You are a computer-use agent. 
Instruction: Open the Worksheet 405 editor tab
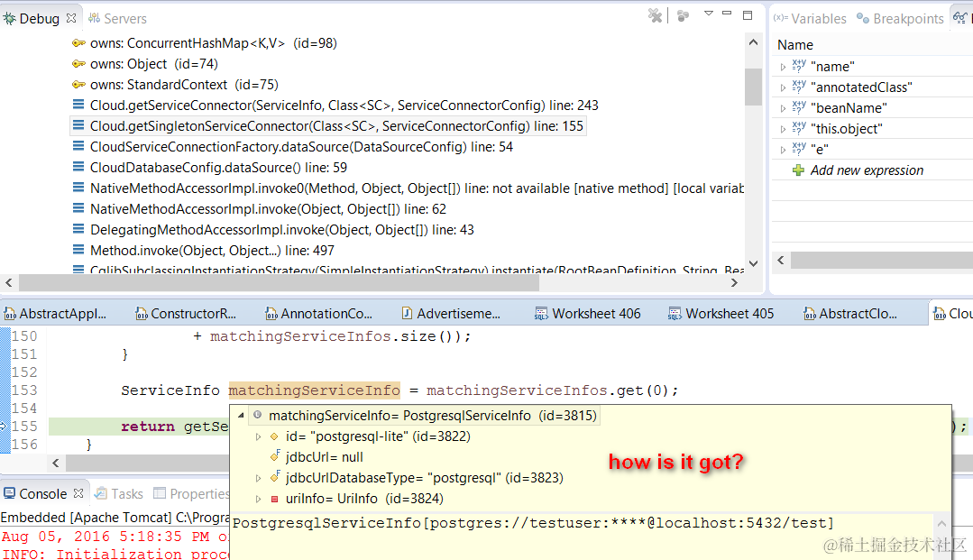[721, 314]
